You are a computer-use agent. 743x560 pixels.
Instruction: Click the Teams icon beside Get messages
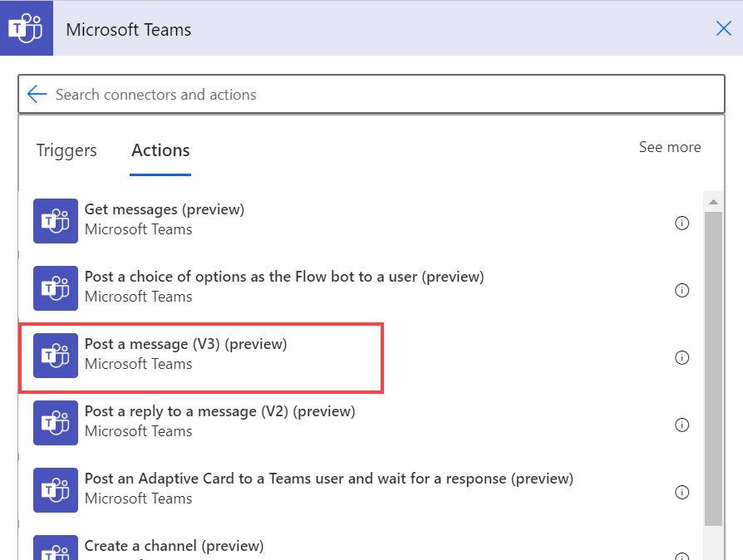pyautogui.click(x=56, y=221)
